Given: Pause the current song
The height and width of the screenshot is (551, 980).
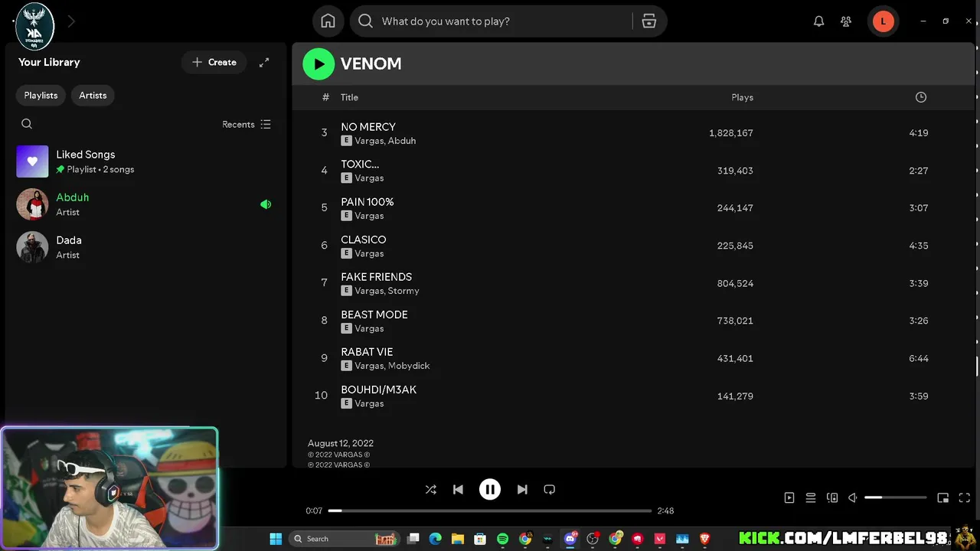Looking at the screenshot, I should [x=490, y=490].
